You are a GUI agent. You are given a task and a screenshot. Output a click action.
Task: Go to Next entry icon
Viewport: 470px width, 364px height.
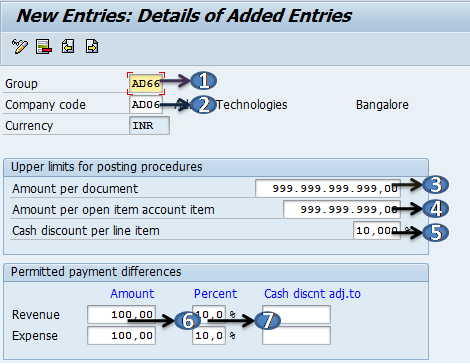(x=92, y=46)
